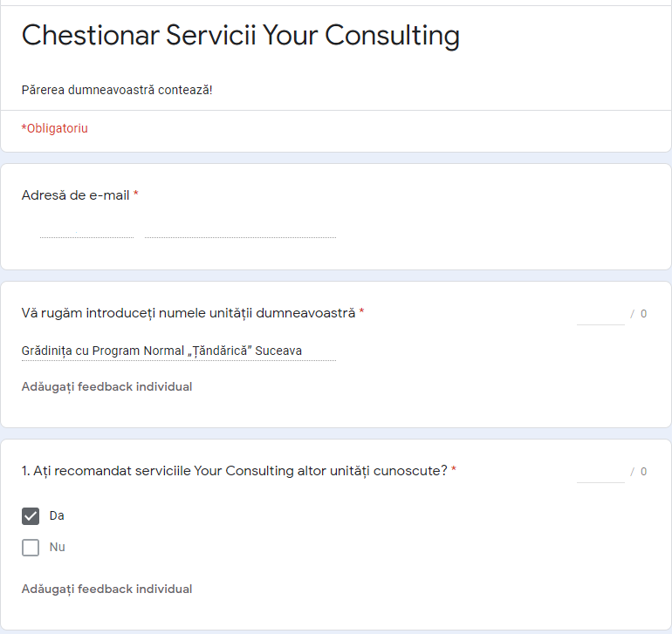Click the score field for unit name question
Screen dimensions: 672x634
600,314
